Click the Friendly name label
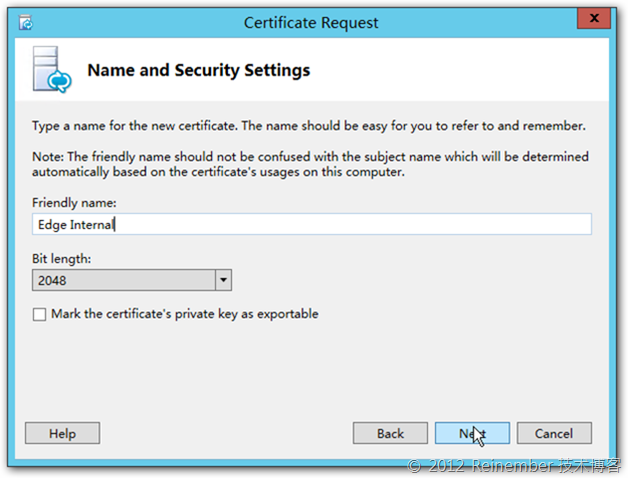628x478 pixels. (74, 203)
